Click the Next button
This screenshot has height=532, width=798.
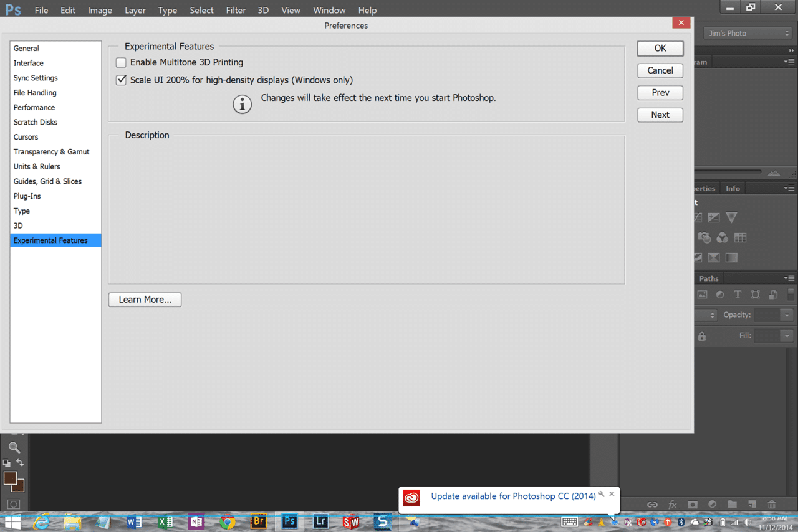pyautogui.click(x=660, y=115)
